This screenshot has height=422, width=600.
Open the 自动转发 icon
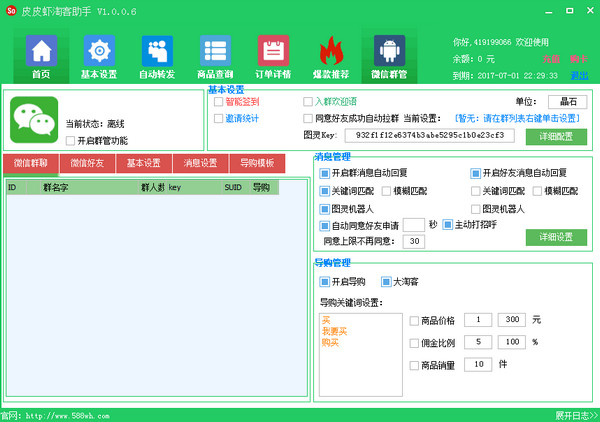[157, 56]
